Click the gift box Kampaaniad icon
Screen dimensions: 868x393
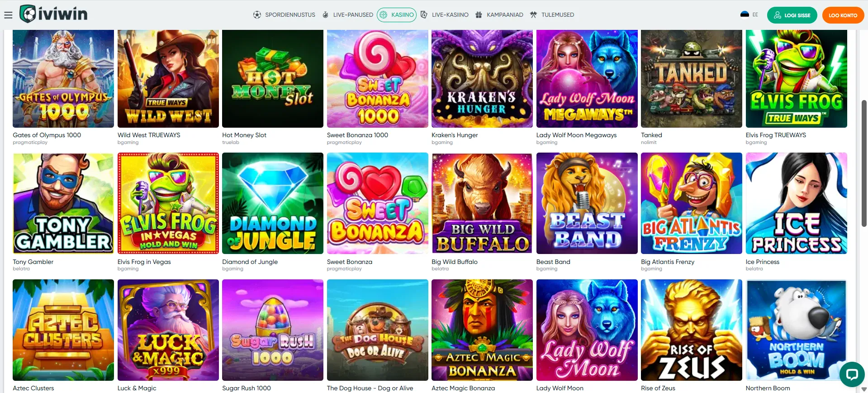479,14
